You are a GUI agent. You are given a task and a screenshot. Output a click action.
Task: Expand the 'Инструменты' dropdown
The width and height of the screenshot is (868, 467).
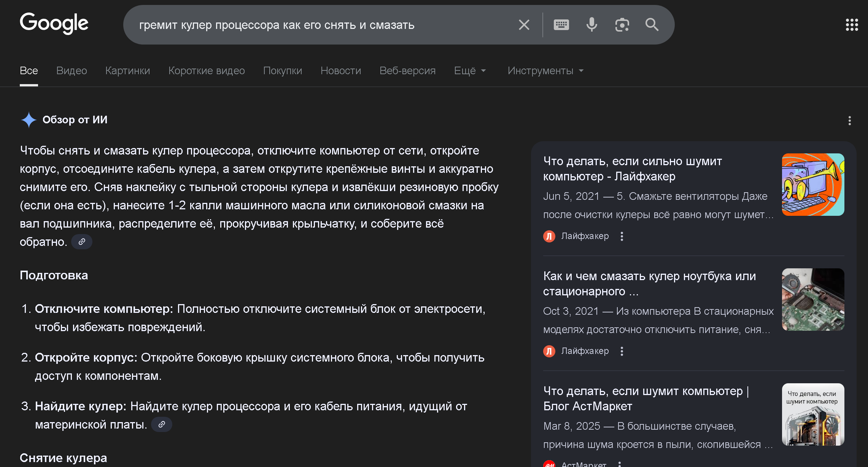[545, 71]
